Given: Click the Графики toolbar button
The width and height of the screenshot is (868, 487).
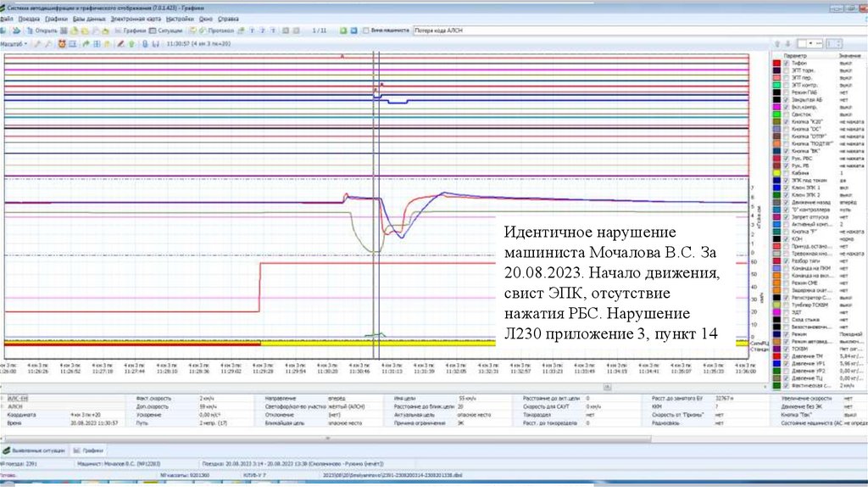Looking at the screenshot, I should 131,31.
